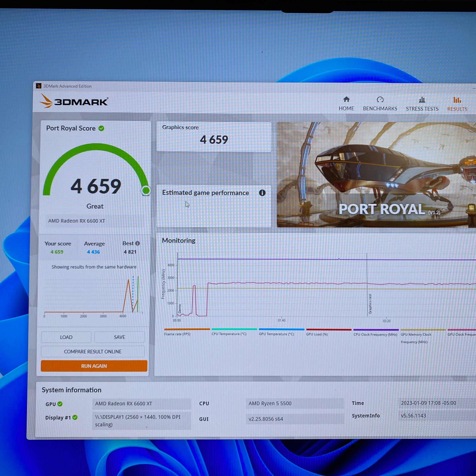The height and width of the screenshot is (476, 476).
Task: Click the Graphics test marker on monitoring chart
Action: click(x=370, y=304)
